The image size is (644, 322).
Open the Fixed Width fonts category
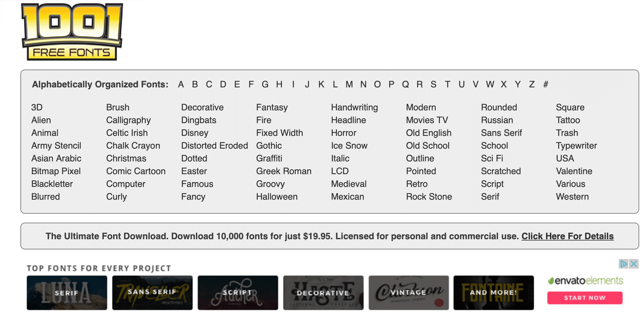pos(279,133)
